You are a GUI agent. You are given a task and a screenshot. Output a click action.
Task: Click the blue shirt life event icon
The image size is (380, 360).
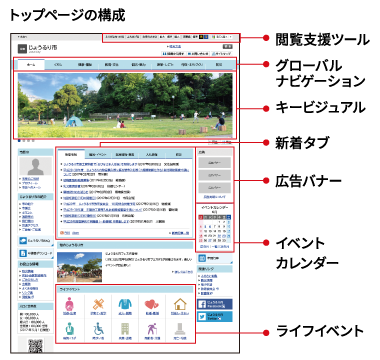tap(125, 304)
